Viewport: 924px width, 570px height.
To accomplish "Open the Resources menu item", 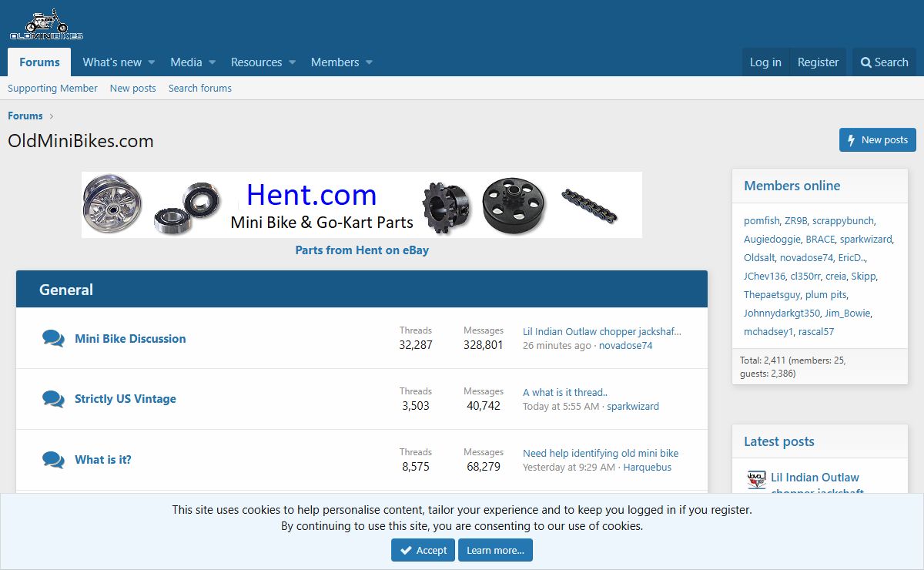I will click(256, 62).
